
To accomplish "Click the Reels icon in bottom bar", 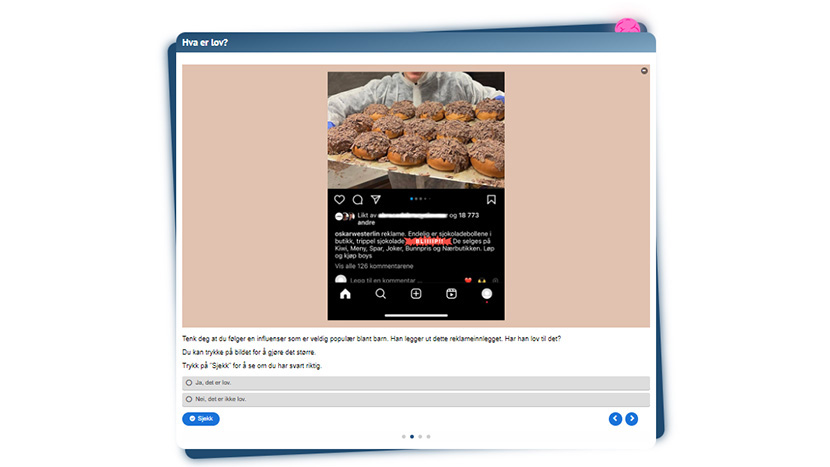I will (451, 294).
